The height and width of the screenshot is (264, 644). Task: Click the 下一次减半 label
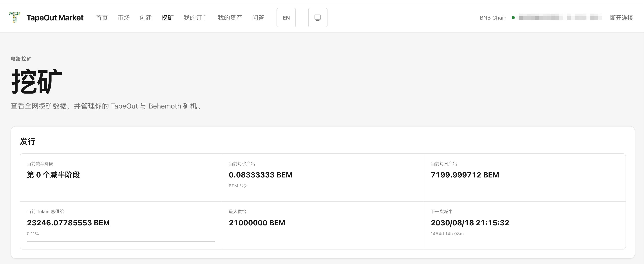tap(441, 212)
